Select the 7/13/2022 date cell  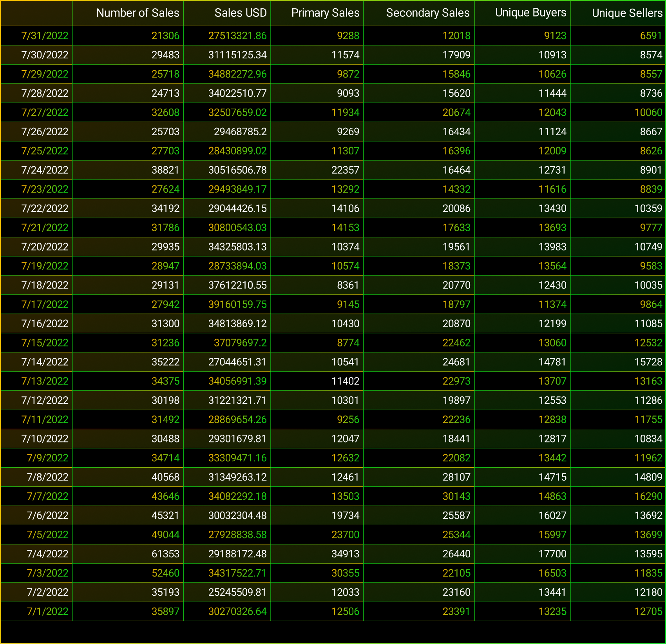pos(36,381)
